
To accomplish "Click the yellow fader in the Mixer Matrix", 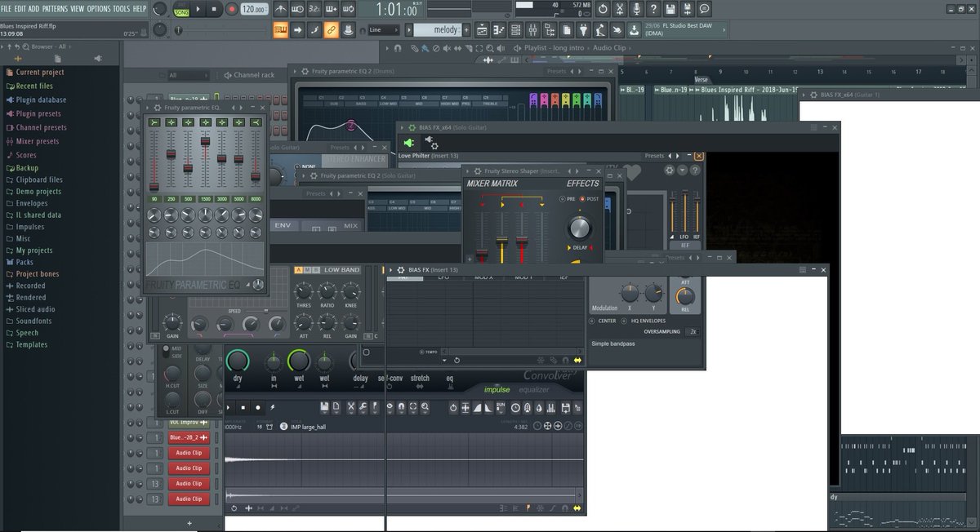I will tap(502, 240).
